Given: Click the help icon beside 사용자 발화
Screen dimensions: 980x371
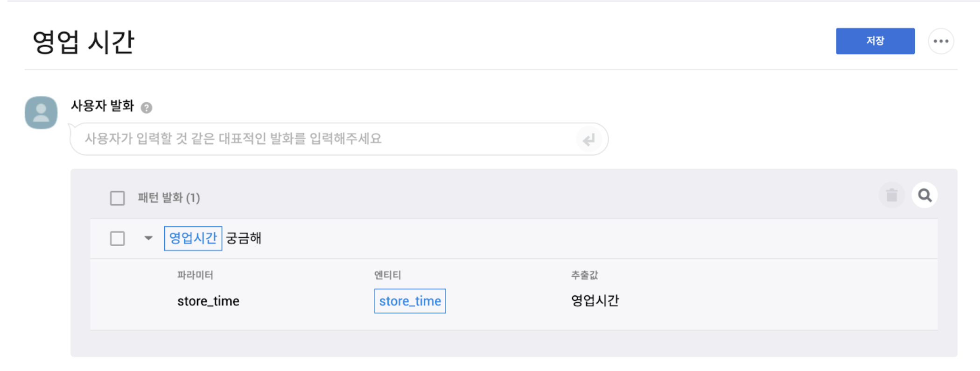Looking at the screenshot, I should [147, 108].
